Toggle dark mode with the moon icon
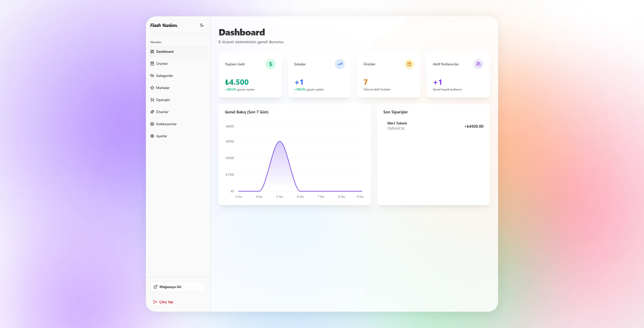Screen dimensions: 644x328 202,25
